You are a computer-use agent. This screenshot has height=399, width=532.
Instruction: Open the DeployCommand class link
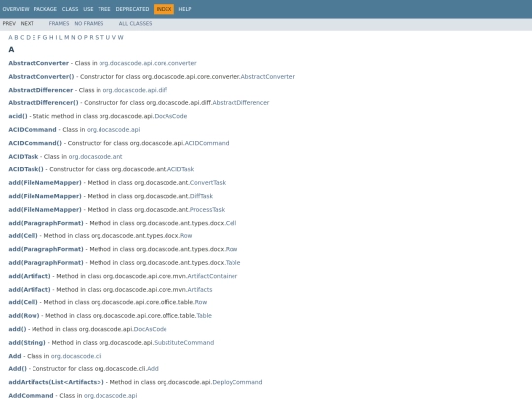pos(237,382)
